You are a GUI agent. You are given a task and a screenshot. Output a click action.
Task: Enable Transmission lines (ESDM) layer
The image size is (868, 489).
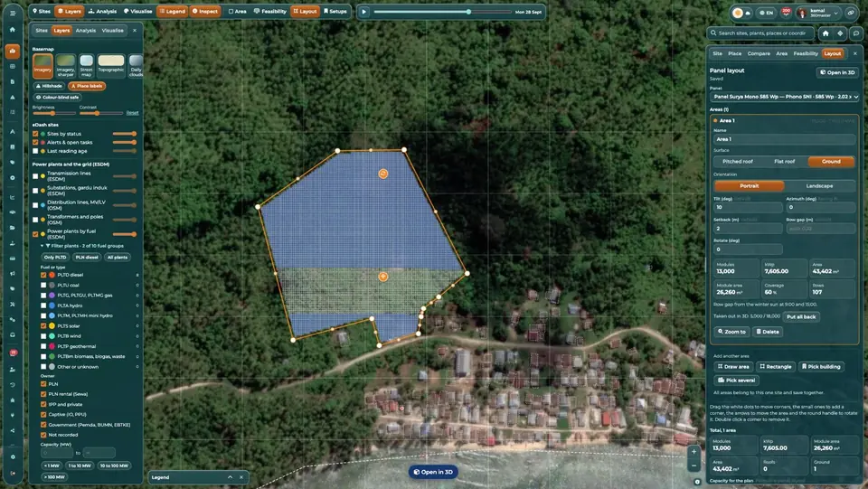click(x=35, y=176)
